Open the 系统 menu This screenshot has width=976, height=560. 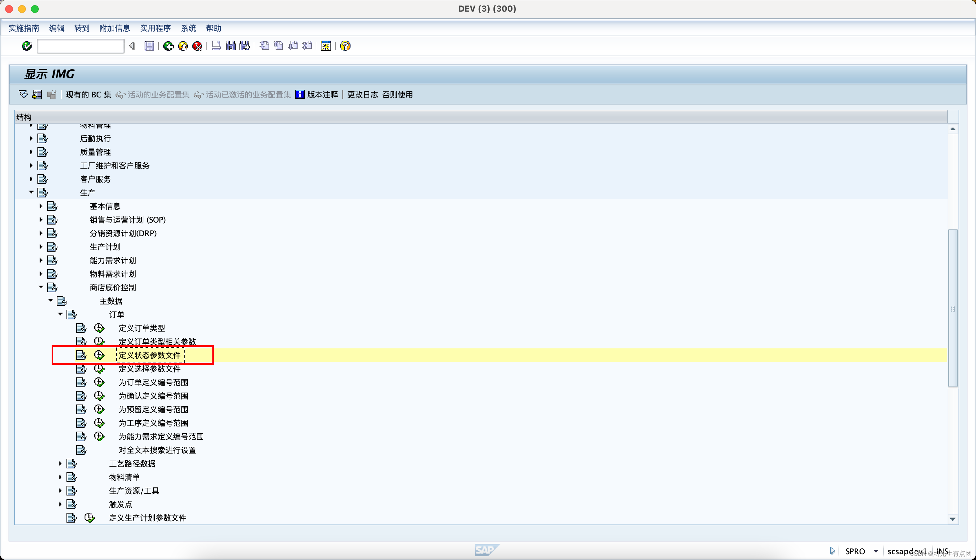188,28
